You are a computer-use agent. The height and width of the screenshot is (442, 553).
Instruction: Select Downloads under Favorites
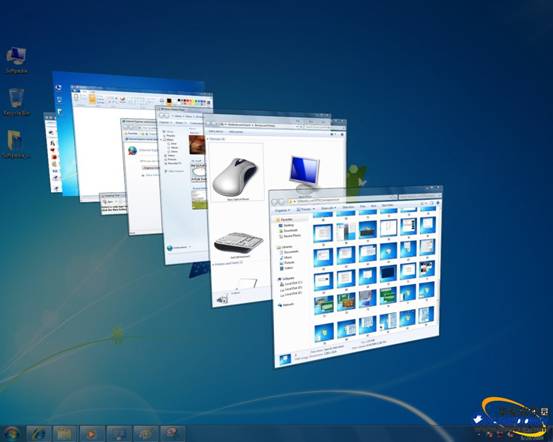pyautogui.click(x=289, y=230)
